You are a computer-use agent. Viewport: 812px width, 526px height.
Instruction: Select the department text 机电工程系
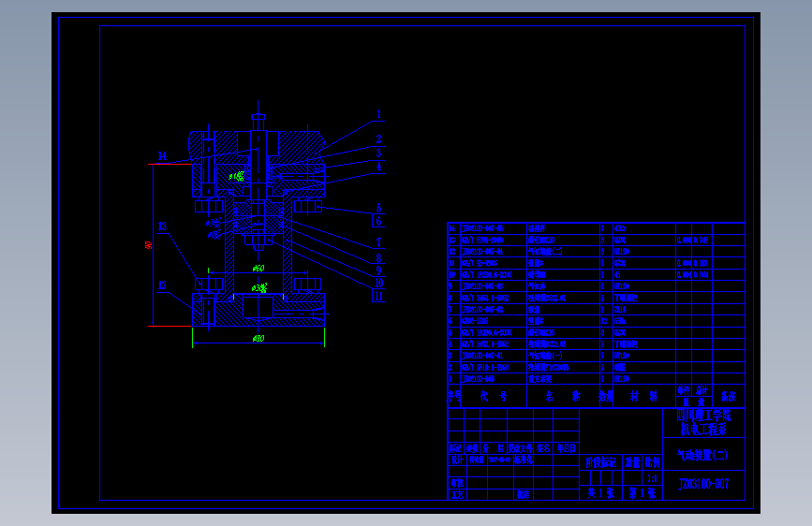pos(703,430)
